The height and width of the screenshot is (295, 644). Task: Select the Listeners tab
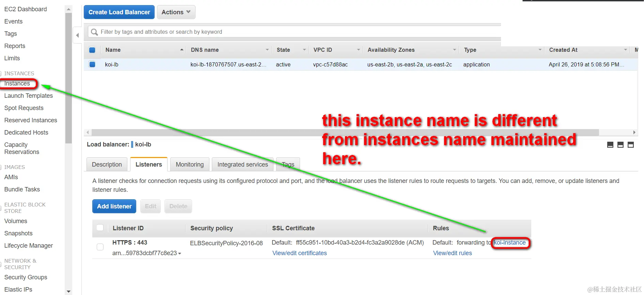[x=149, y=165]
